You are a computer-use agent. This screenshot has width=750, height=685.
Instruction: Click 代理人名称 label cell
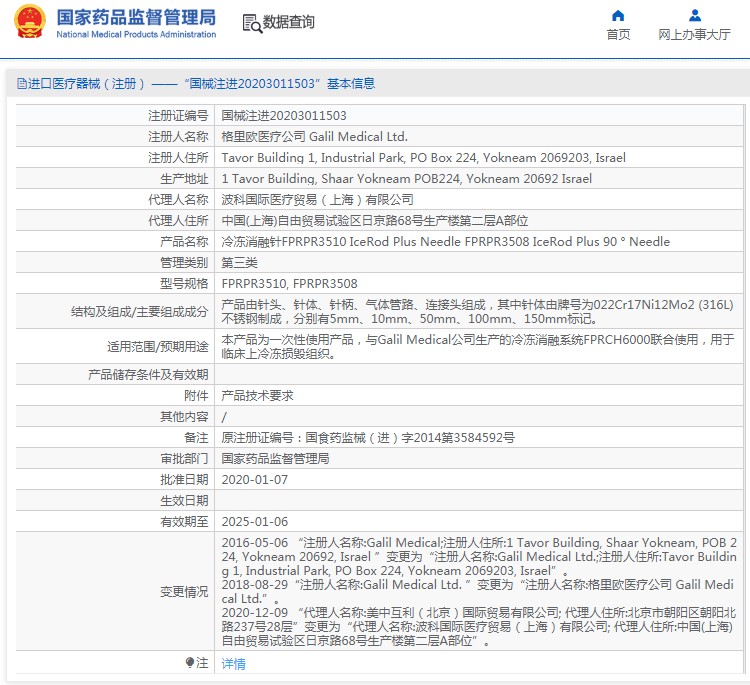click(x=115, y=200)
